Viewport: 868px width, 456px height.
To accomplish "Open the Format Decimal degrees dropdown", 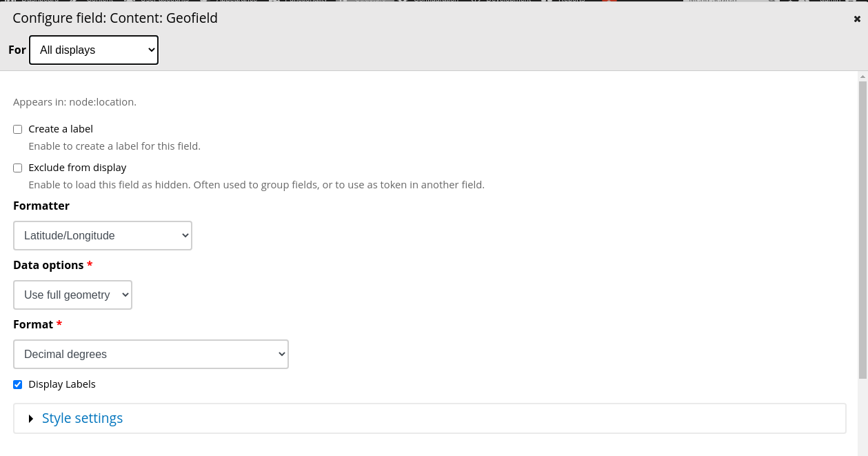I will [151, 354].
